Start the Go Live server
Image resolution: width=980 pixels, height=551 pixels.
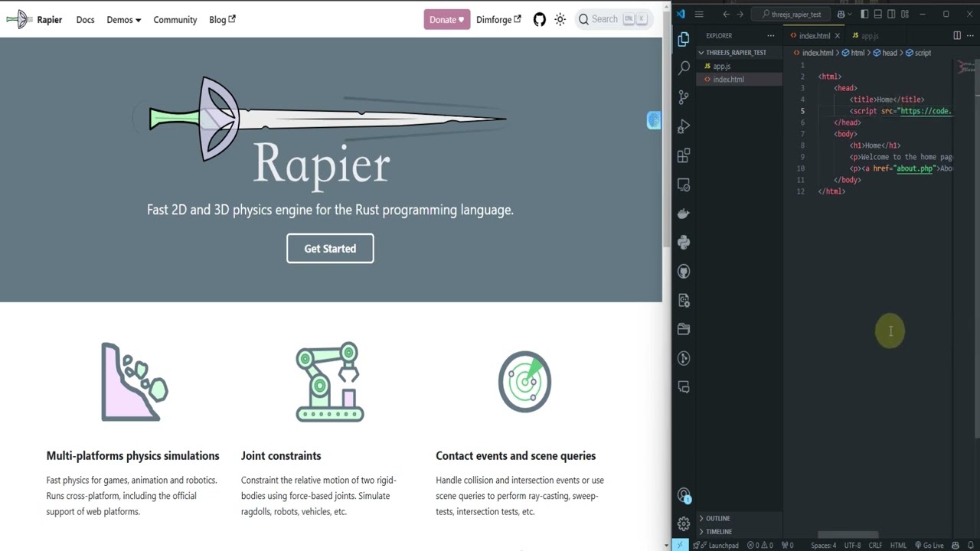(929, 546)
